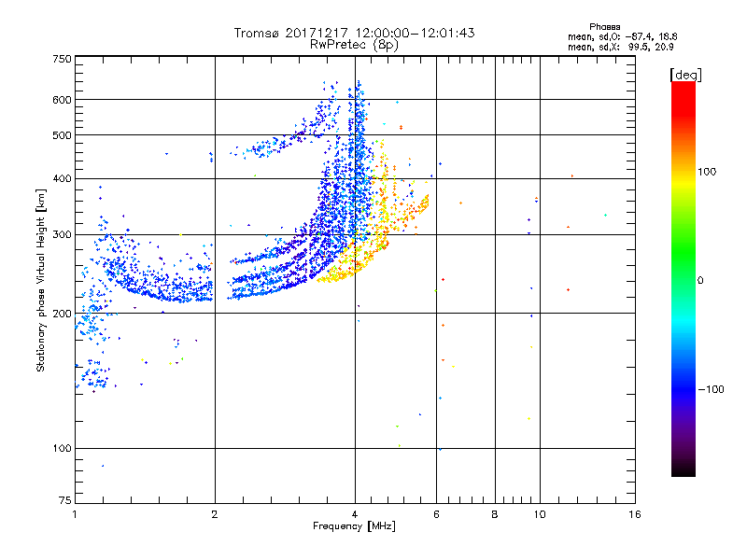747x560 pixels.
Task: Click the '-100' colorbar tick label
Action: click(711, 389)
